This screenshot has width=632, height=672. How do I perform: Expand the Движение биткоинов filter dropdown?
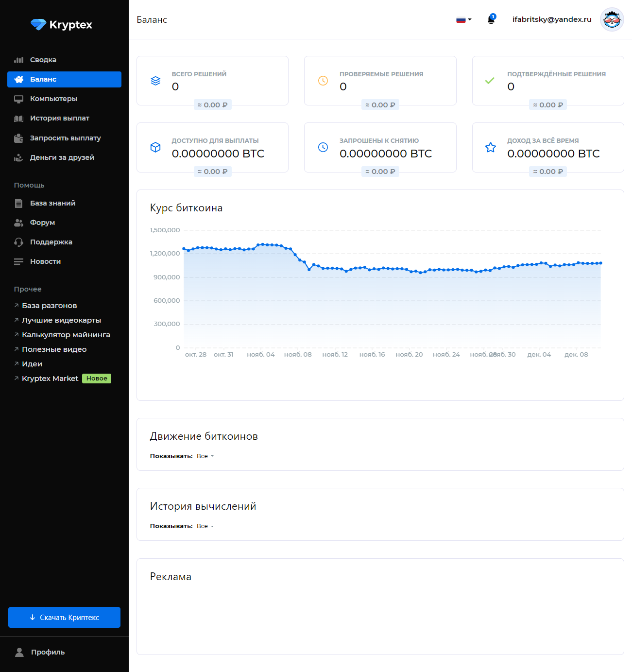[205, 456]
